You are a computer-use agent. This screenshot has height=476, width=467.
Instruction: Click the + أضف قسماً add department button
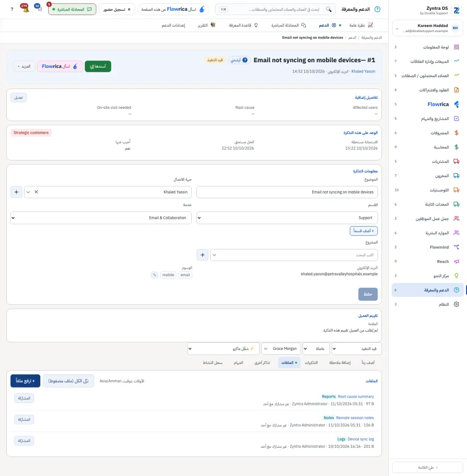[363, 231]
